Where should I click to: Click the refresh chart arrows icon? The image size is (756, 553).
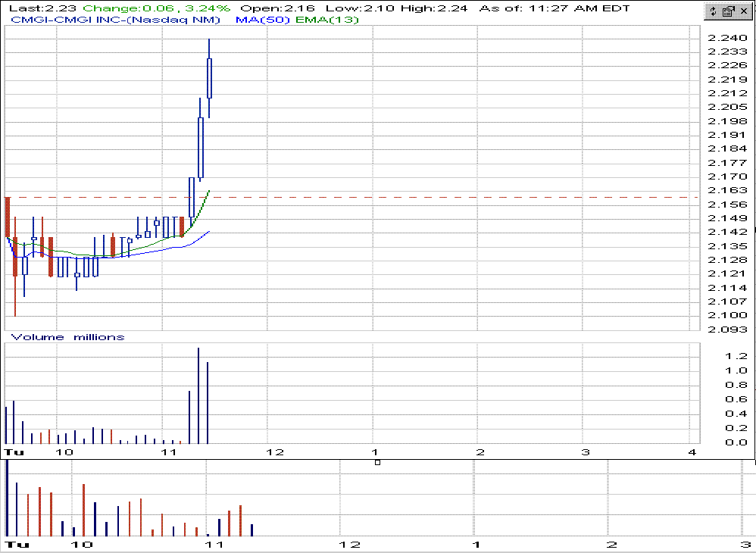714,11
